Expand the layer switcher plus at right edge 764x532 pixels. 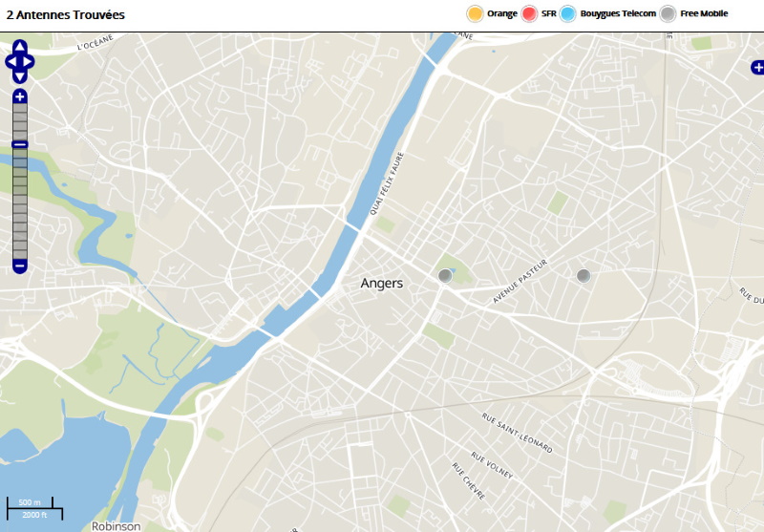coord(757,67)
